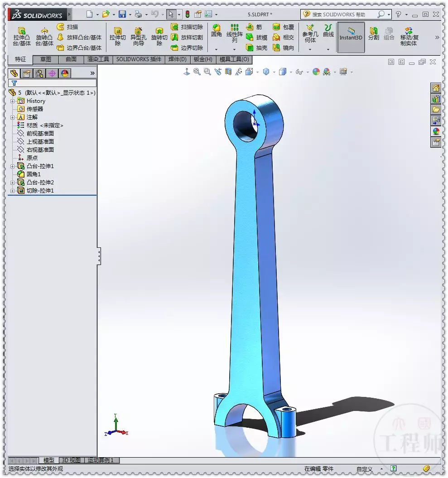Toggle Instant3D mode
Image resolution: width=448 pixels, height=478 pixels.
351,37
